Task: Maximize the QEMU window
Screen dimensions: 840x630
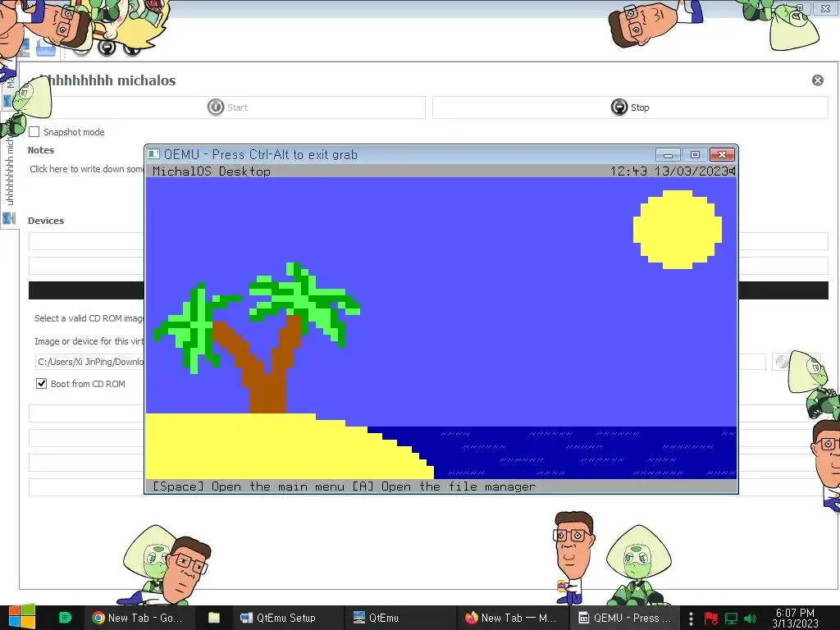Action: 695,155
